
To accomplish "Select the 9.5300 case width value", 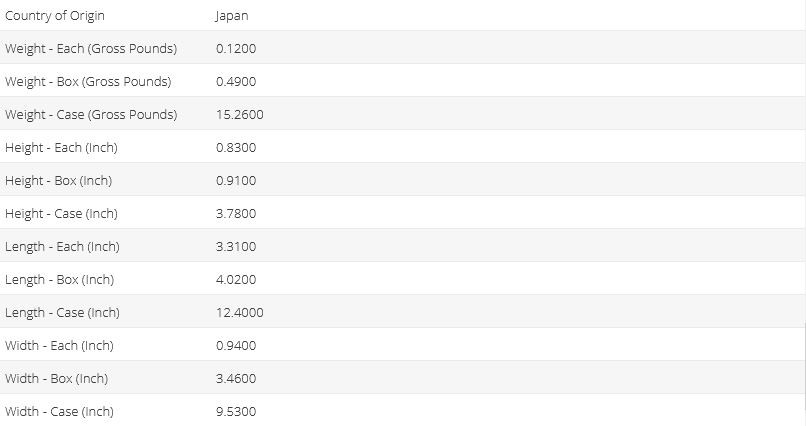I will 236,412.
